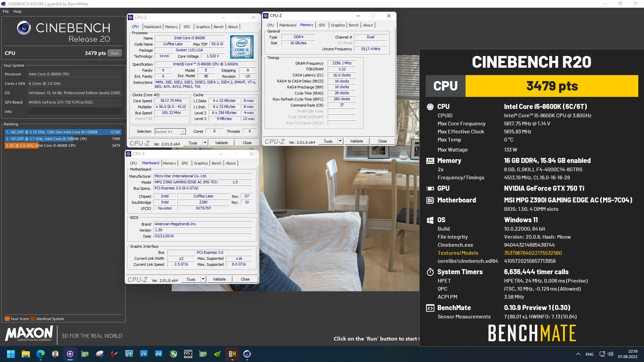Select ranking row 6C Intel Core i5-8600K
This screenshot has width=644, height=362.
pos(63,145)
